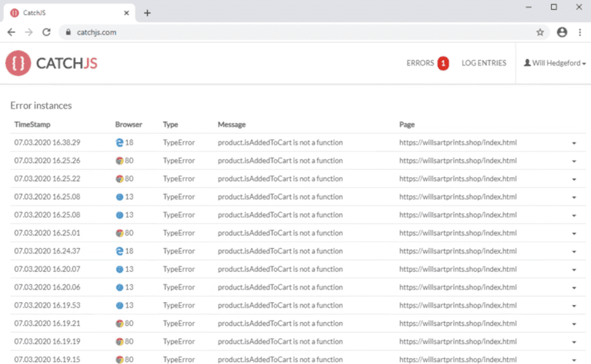Bookmark page with the star icon
Image resolution: width=591 pixels, height=364 pixels.
click(x=540, y=32)
